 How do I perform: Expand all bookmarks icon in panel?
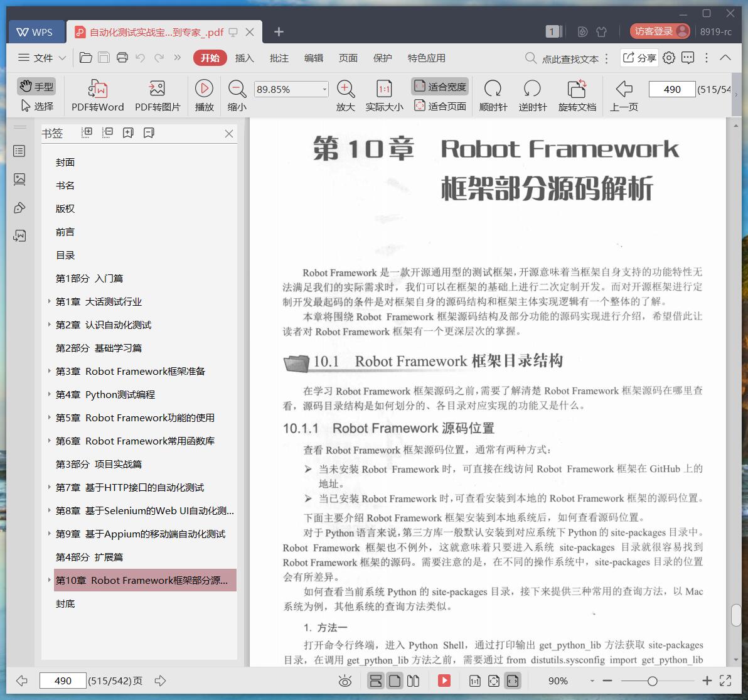(87, 132)
